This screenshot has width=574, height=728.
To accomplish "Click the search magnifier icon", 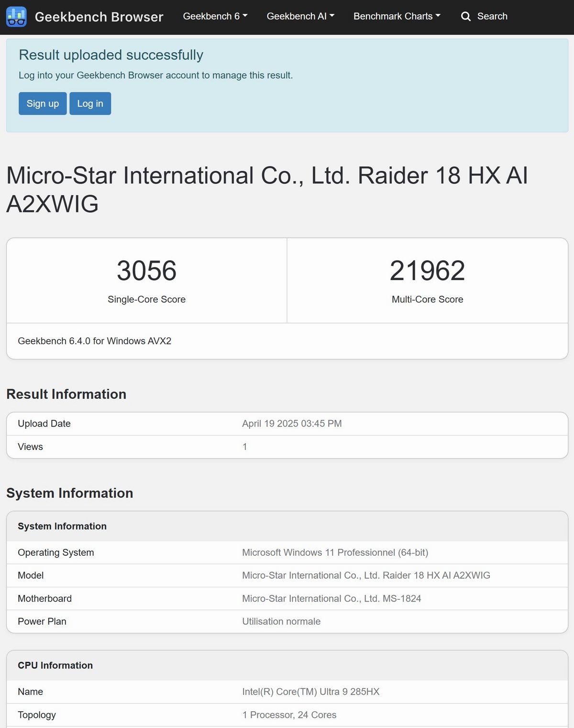I will pyautogui.click(x=465, y=17).
